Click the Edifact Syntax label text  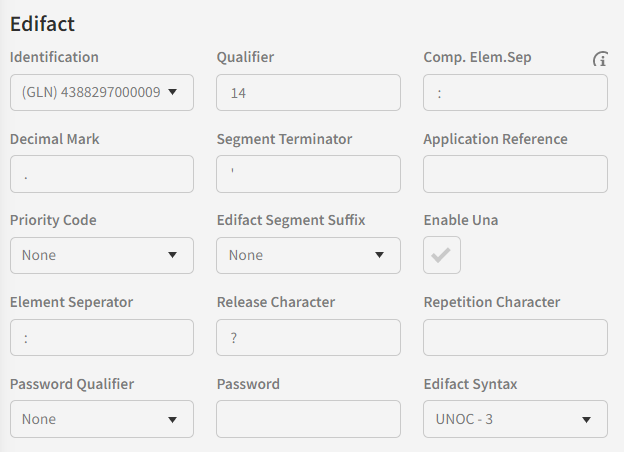[x=470, y=384]
